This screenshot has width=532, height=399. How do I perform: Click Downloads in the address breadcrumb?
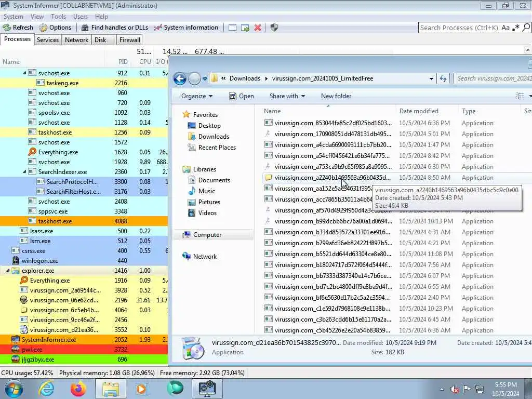245,78
